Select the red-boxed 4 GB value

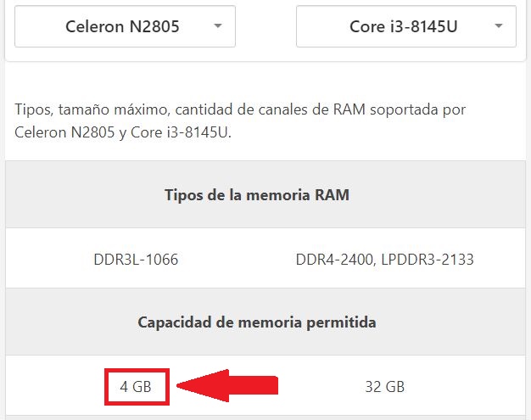(x=137, y=386)
